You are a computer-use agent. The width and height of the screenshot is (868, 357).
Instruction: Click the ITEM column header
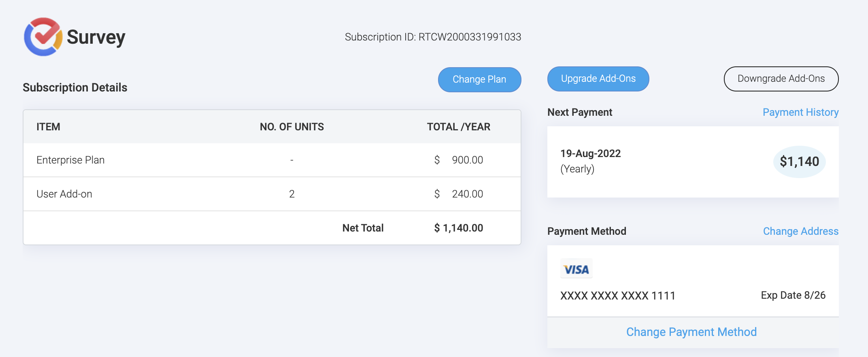[x=48, y=127]
